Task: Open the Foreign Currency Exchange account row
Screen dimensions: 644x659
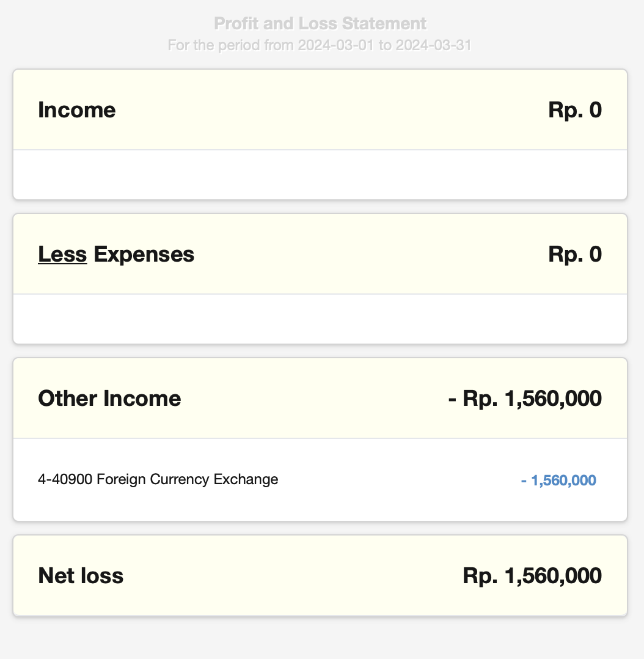Action: pos(158,479)
